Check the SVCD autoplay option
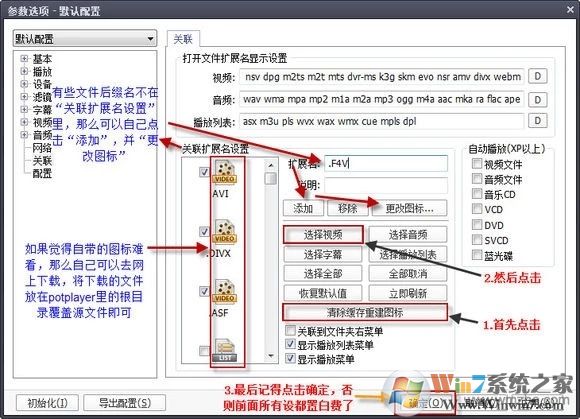The width and height of the screenshot is (580, 419). pyautogui.click(x=477, y=240)
